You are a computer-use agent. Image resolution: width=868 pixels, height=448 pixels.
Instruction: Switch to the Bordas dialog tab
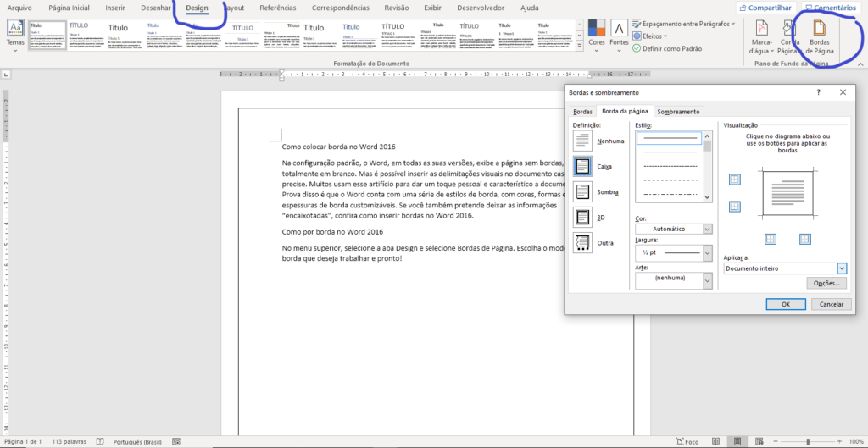582,112
